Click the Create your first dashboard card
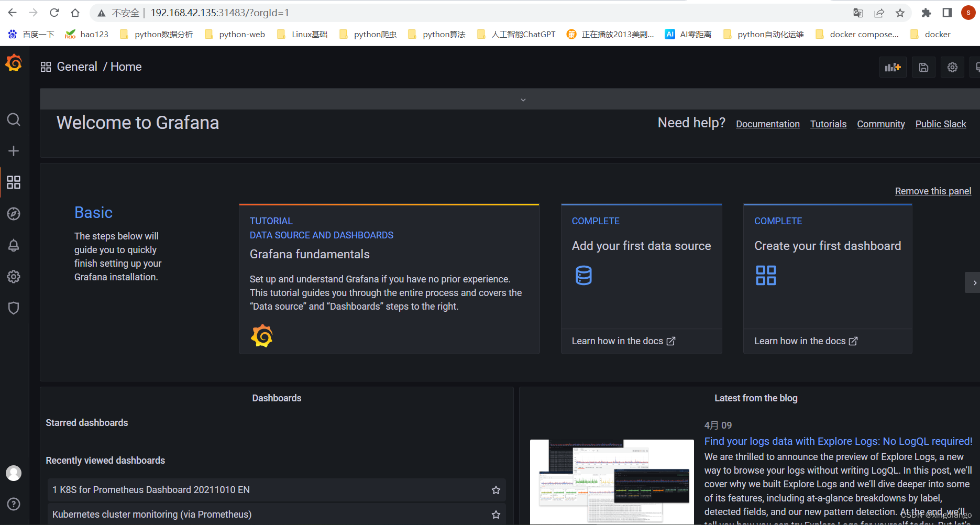Image resolution: width=980 pixels, height=525 pixels. coord(828,279)
